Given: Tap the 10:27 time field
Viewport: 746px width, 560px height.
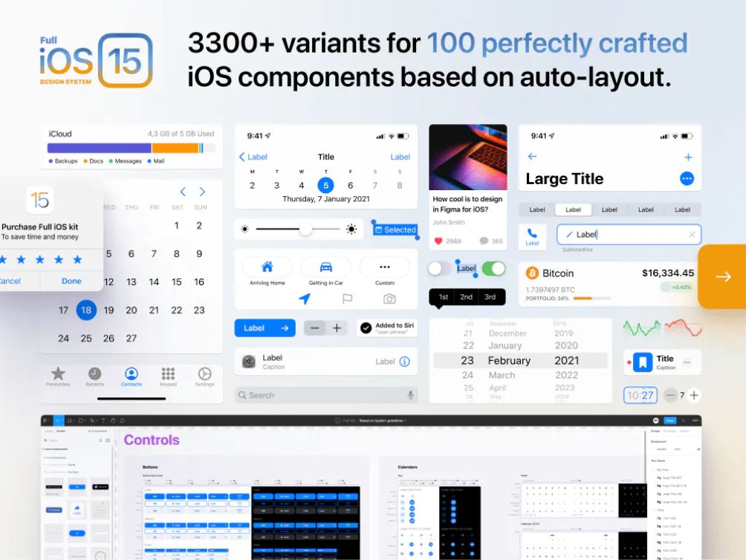Looking at the screenshot, I should coord(640,395).
